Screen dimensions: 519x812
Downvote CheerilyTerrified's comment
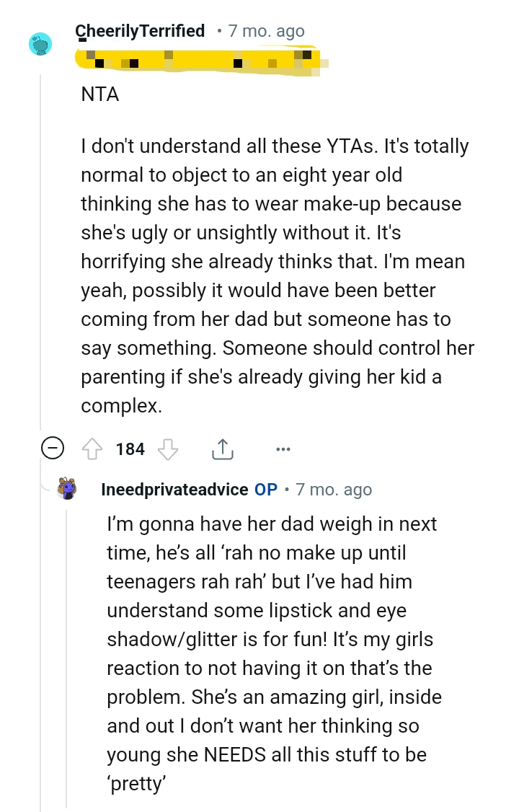(168, 449)
